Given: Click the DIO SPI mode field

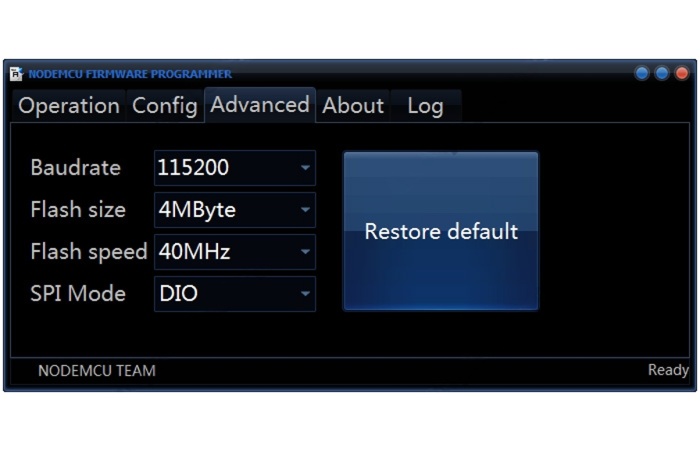Looking at the screenshot, I should [235, 294].
